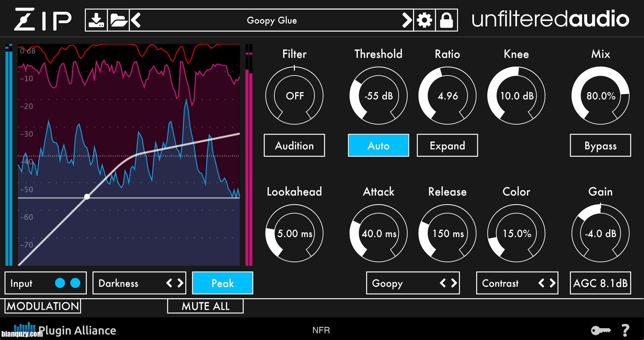Toggle the Bypass button
The width and height of the screenshot is (644, 340).
point(601,145)
